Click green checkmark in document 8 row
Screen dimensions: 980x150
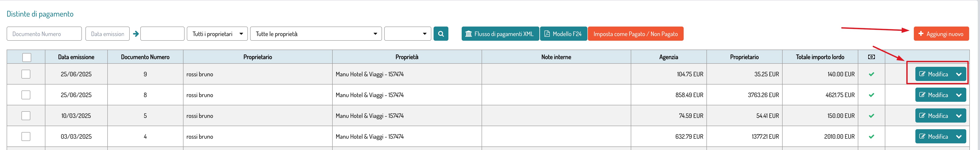point(871,95)
